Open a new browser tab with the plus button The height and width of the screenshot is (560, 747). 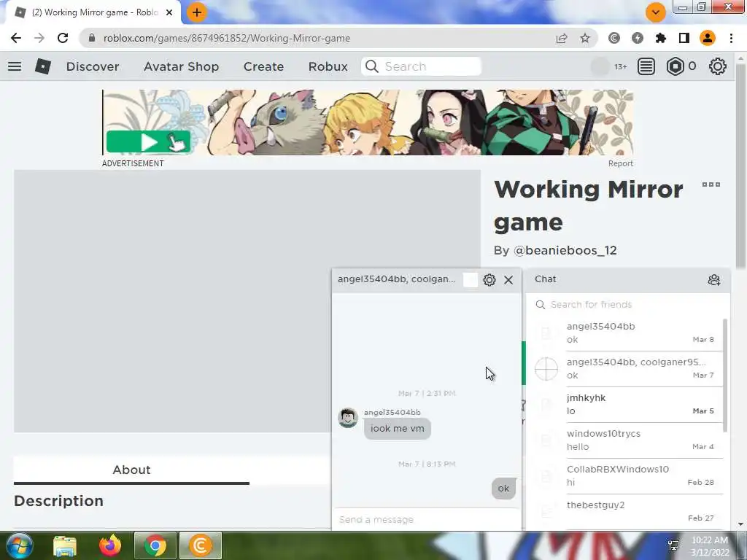(197, 12)
